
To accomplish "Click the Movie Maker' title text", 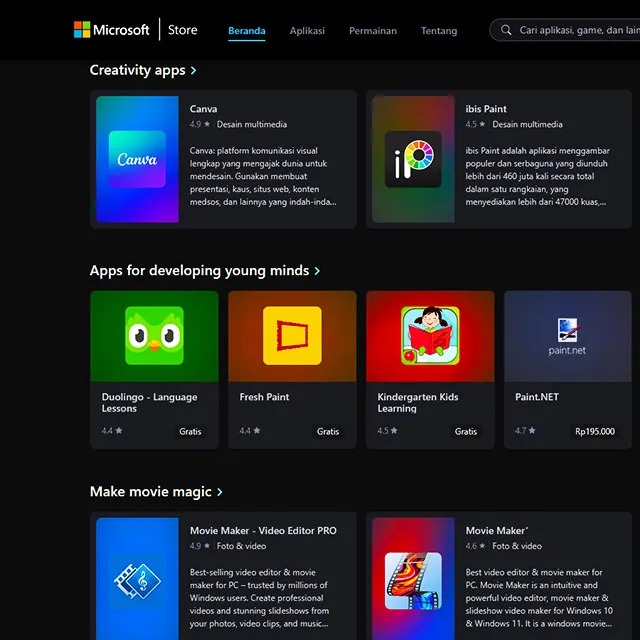I will pos(497,531).
